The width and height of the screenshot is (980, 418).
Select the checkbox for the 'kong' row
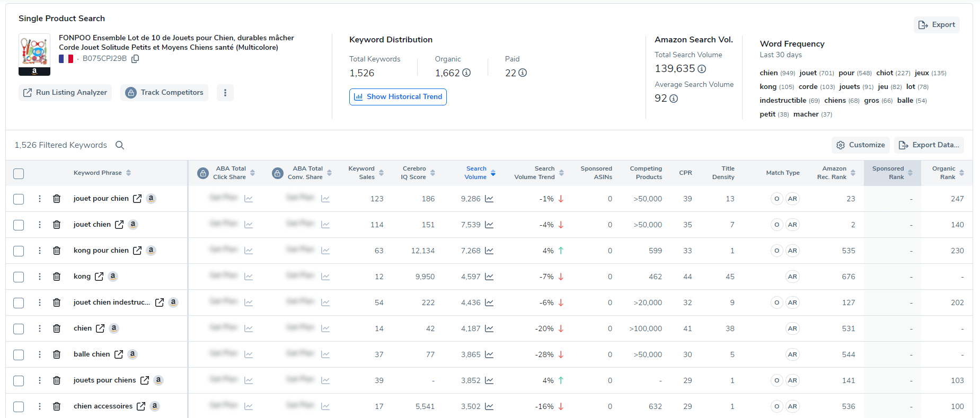coord(19,277)
